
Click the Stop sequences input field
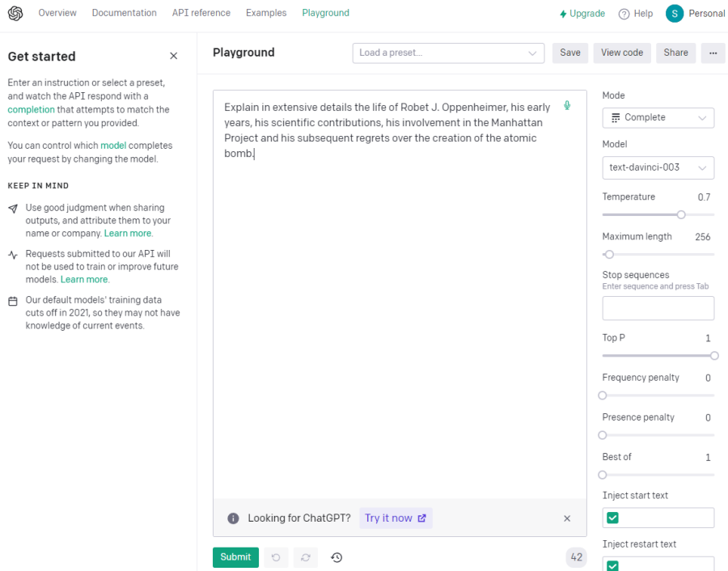pos(658,308)
